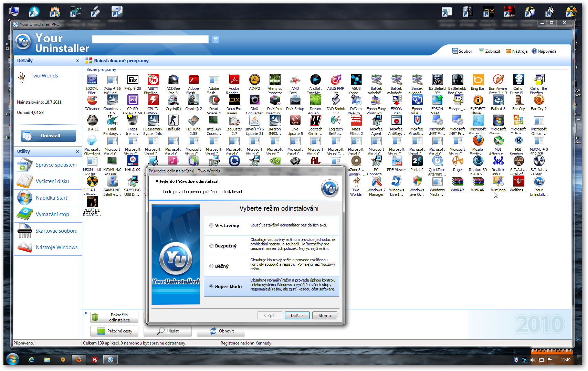Launch Internet Explorer from the taskbar

click(x=31, y=360)
